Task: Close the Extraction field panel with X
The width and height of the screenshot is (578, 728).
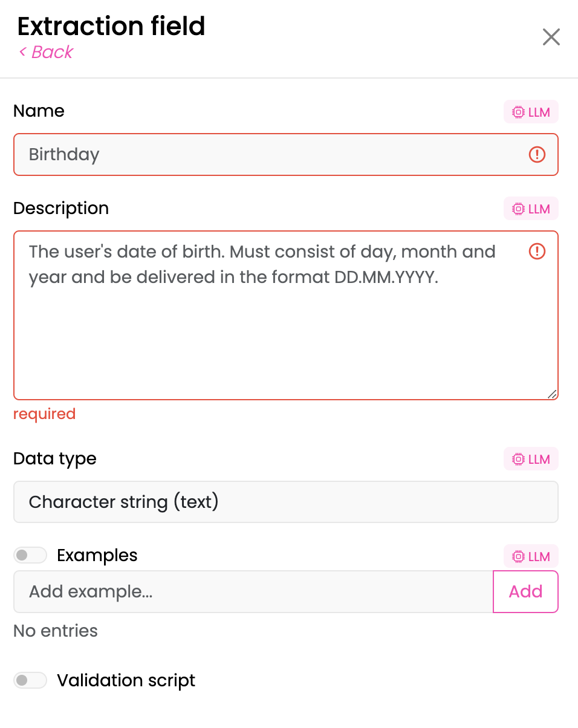Action: (551, 37)
